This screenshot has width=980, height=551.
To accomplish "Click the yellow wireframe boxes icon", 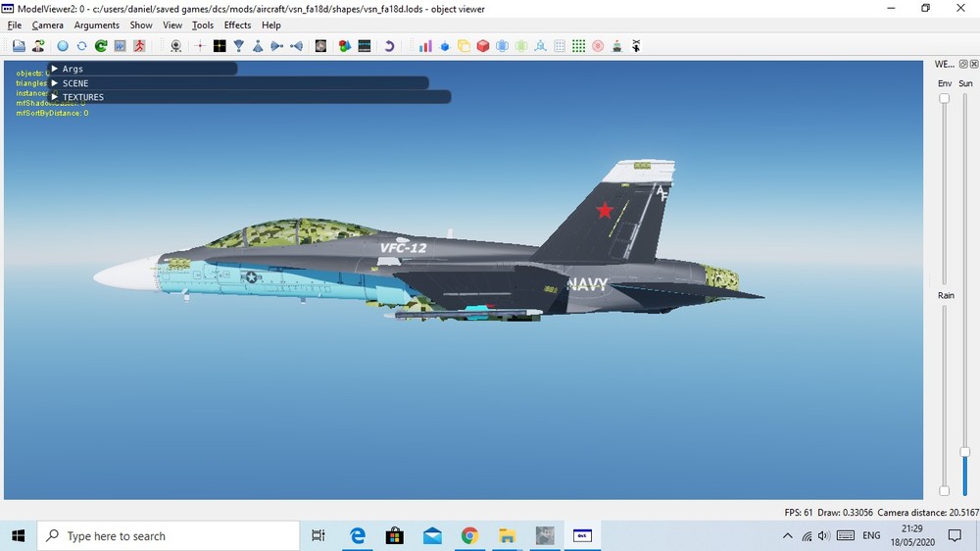I will pyautogui.click(x=464, y=46).
